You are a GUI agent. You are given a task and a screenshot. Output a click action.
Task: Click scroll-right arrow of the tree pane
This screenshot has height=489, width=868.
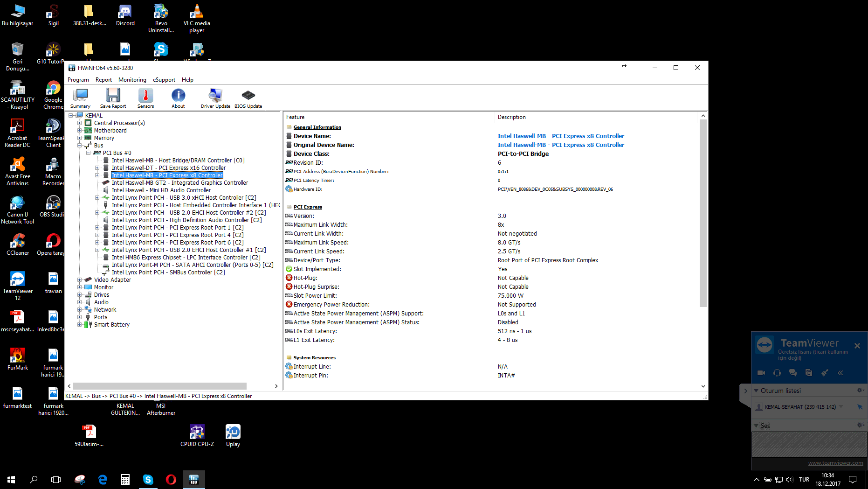(276, 386)
